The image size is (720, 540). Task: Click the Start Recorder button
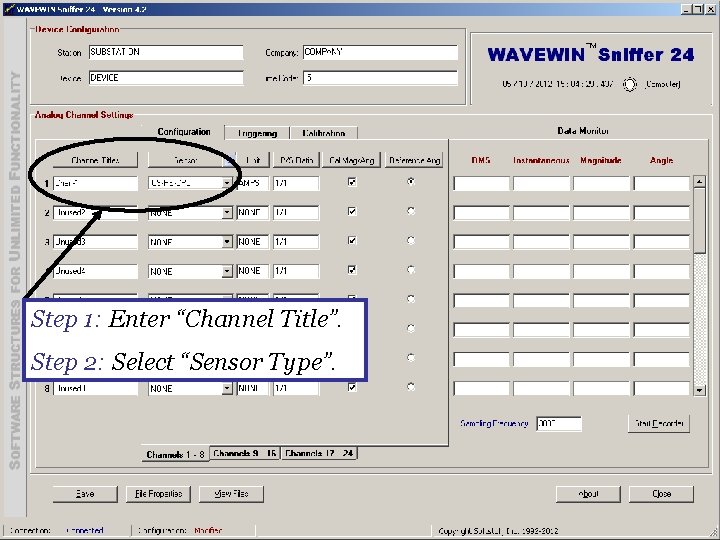click(x=658, y=423)
